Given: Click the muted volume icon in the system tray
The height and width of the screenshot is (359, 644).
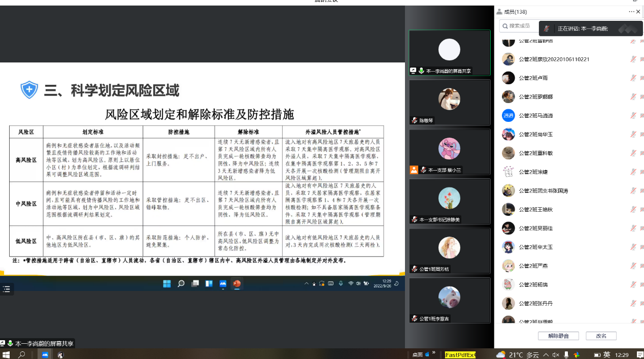Looking at the screenshot, I should (556, 355).
